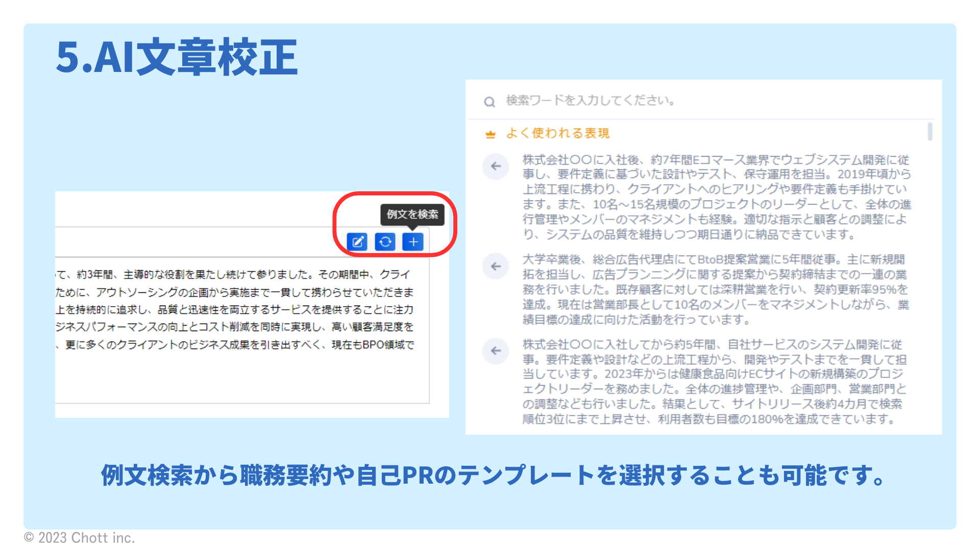Screen dimensions: 980x551
Task: Click the example list scrollbar thumb
Action: point(930,131)
